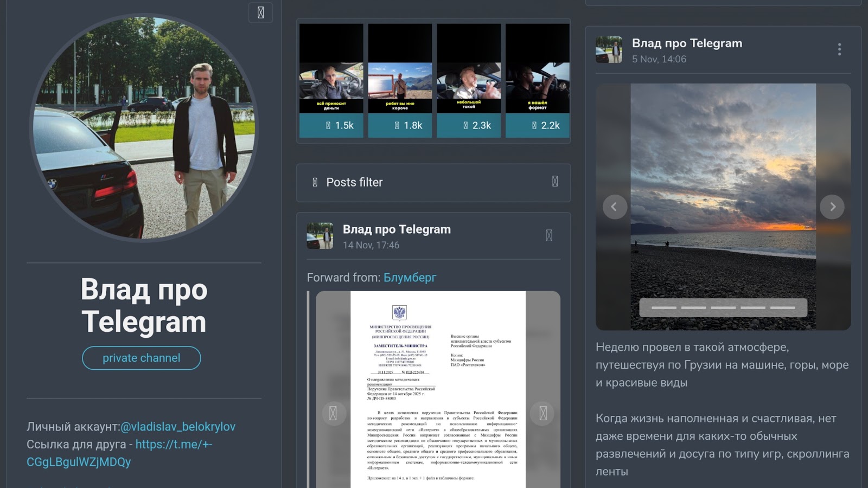Viewport: 868px width, 488px height.
Task: Click the private channel badge
Action: click(x=142, y=358)
